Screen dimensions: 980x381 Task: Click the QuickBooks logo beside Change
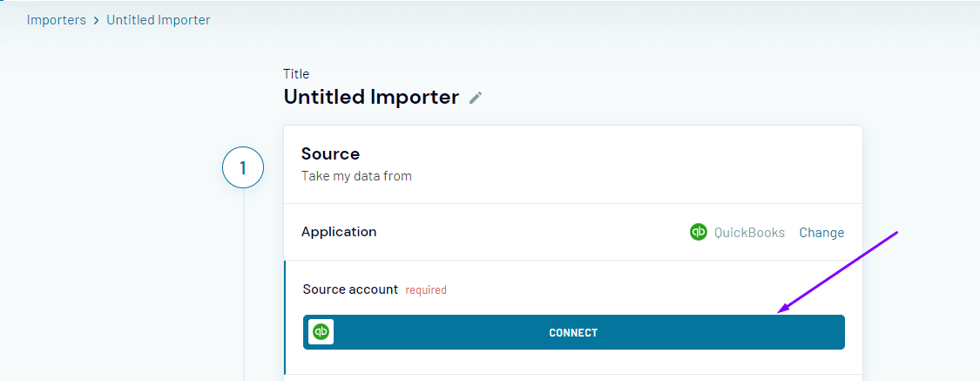698,232
